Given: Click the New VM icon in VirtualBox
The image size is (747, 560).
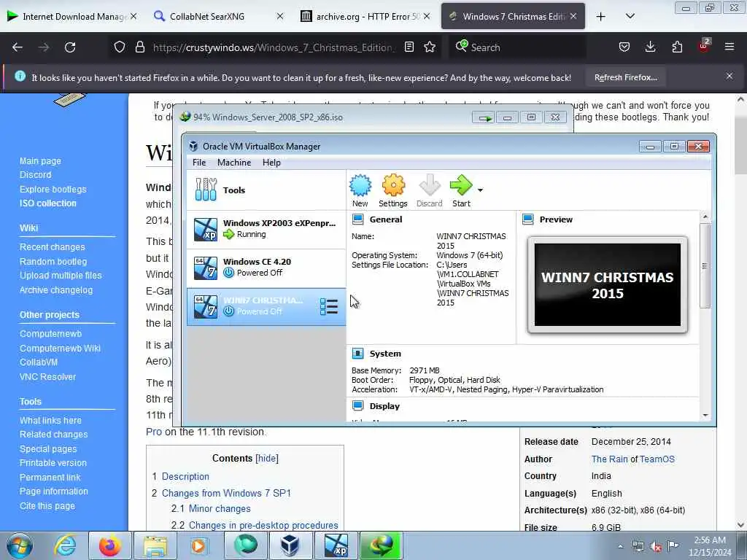Looking at the screenshot, I should (x=360, y=190).
